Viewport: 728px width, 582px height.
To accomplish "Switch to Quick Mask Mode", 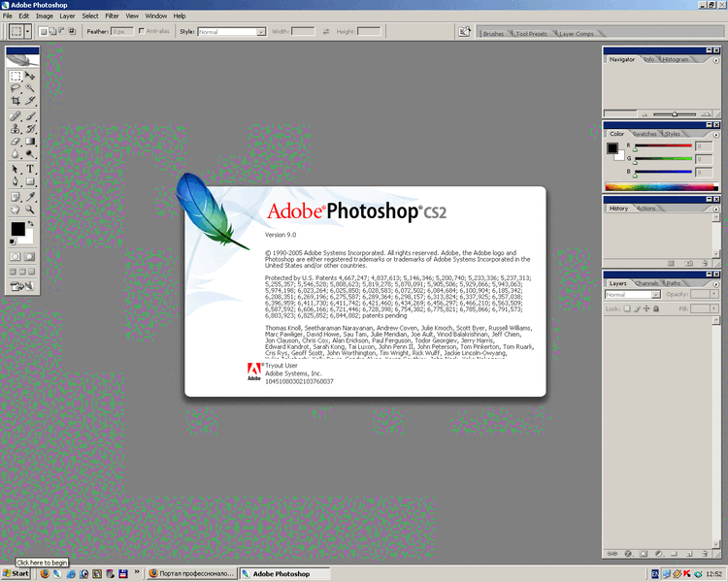I will (x=30, y=257).
